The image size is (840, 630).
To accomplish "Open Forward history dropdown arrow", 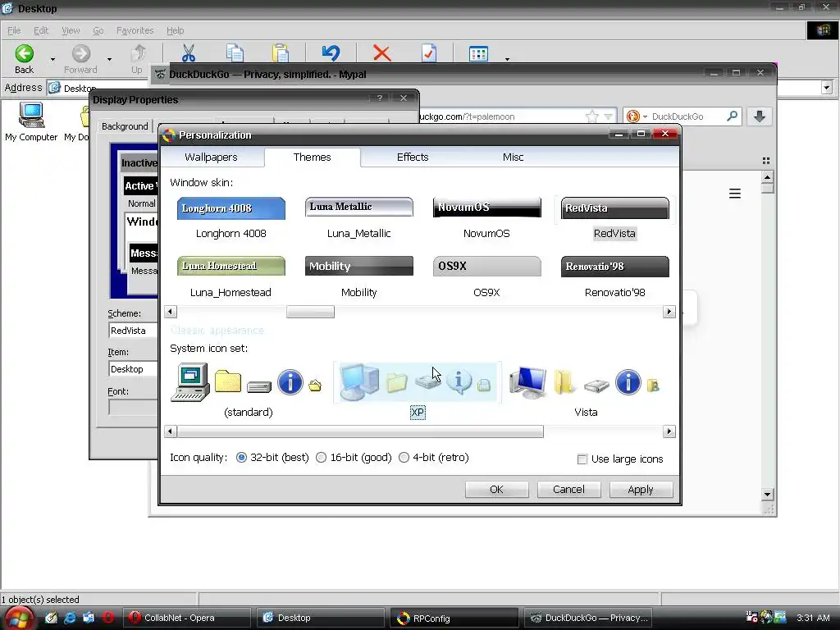I will pos(109,59).
